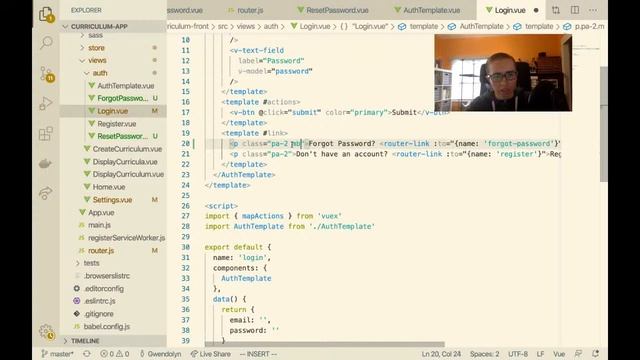
Task: Switch to the router.js tab
Action: [x=246, y=10]
